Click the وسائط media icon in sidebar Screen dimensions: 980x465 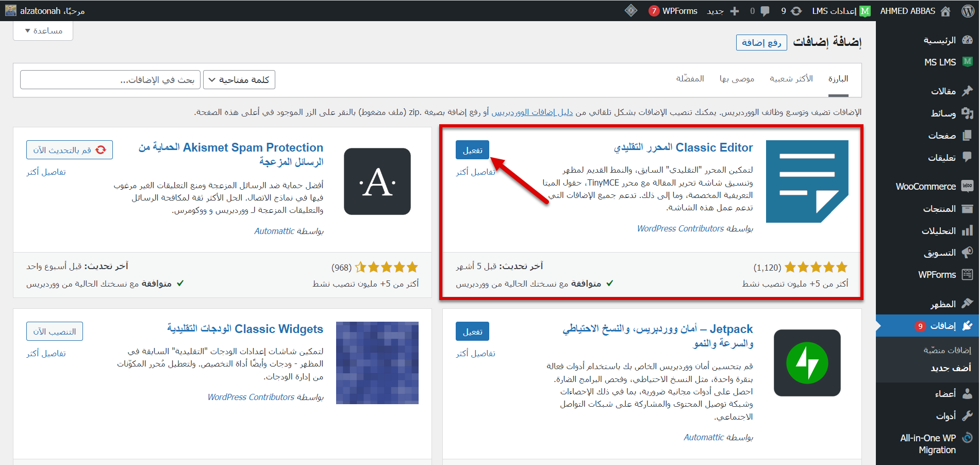[x=967, y=113]
